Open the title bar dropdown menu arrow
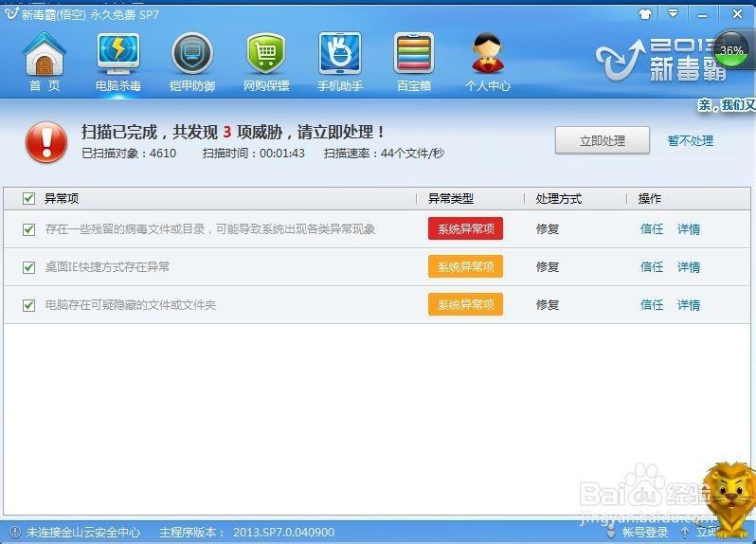 [x=673, y=14]
